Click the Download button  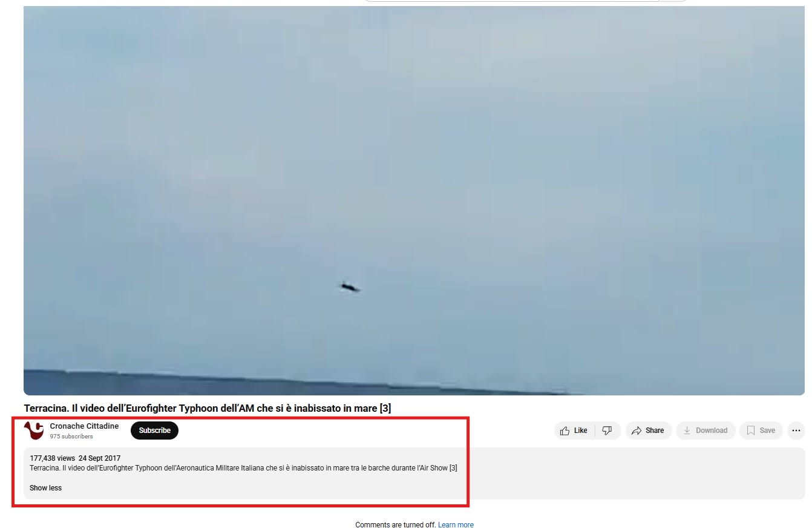pos(706,431)
